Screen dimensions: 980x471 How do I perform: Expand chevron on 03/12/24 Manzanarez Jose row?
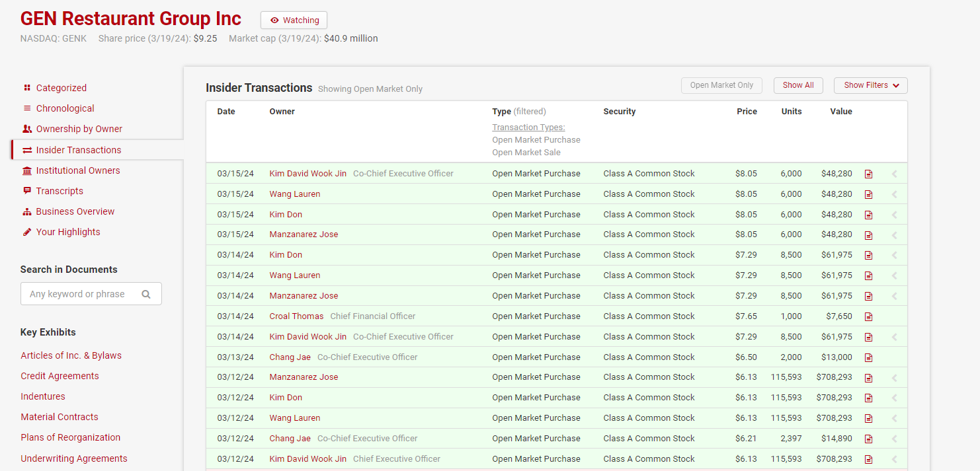tap(895, 377)
